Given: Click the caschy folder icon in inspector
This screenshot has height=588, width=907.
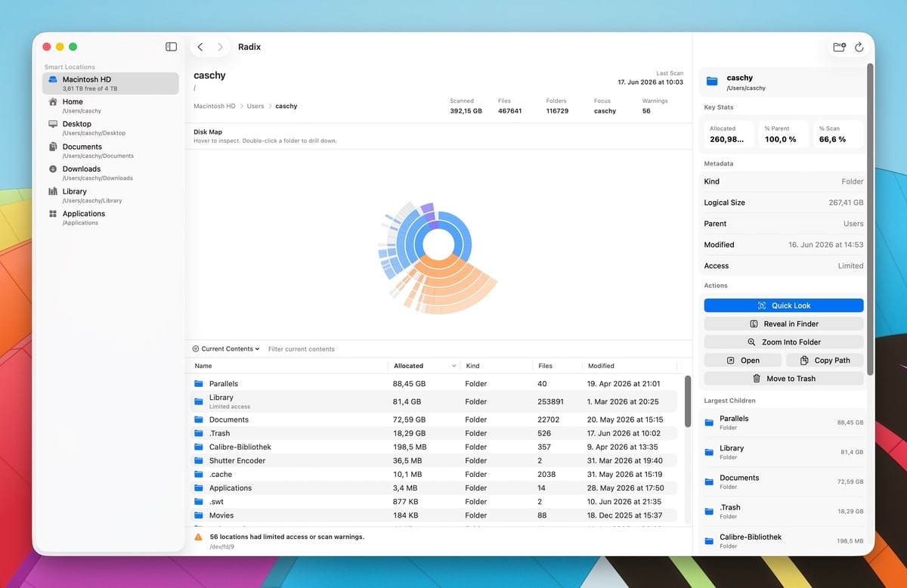Looking at the screenshot, I should 712,82.
